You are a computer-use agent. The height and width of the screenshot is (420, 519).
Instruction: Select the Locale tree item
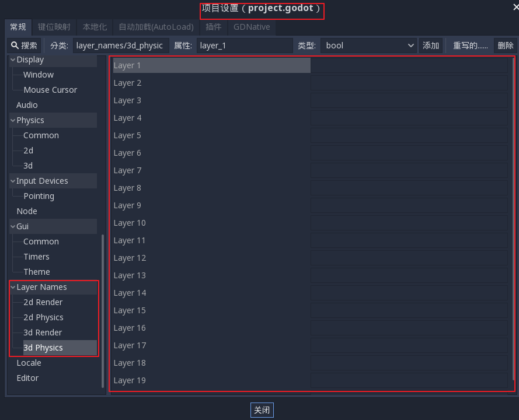[29, 363]
